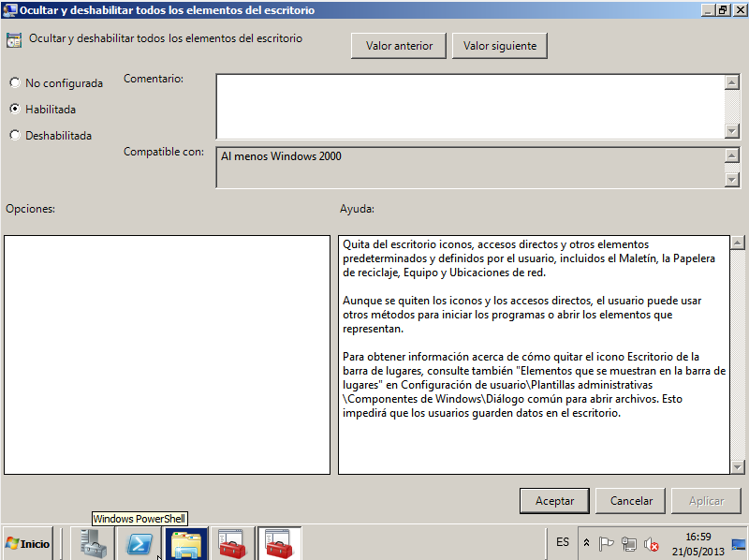749x560 pixels.
Task: Open the Inicio start menu
Action: point(28,543)
